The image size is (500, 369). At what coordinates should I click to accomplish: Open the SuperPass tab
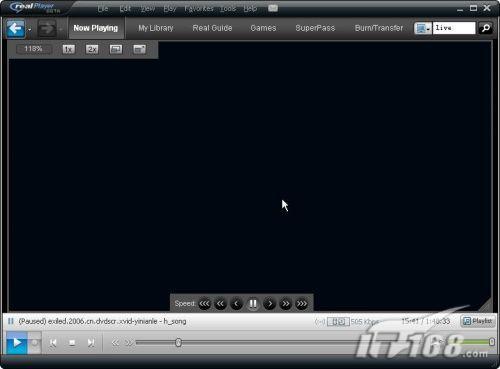(x=315, y=28)
